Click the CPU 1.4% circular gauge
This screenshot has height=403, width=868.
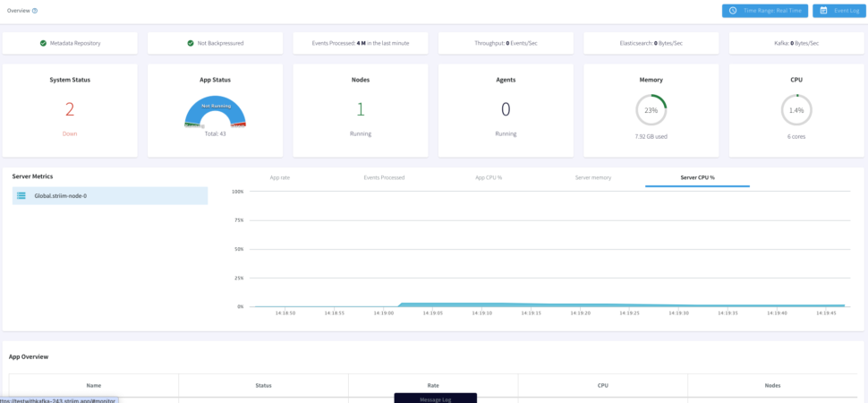tap(796, 110)
